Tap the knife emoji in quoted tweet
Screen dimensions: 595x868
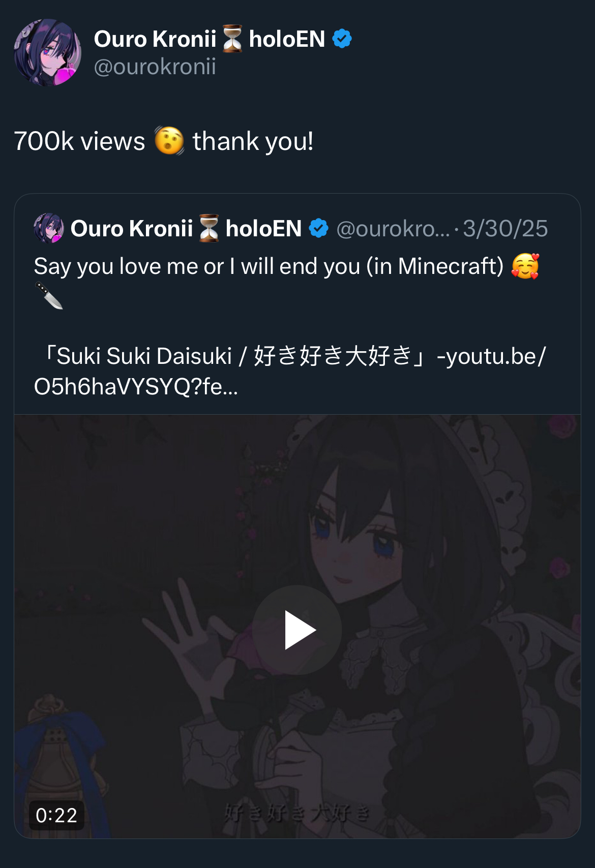pyautogui.click(x=49, y=296)
